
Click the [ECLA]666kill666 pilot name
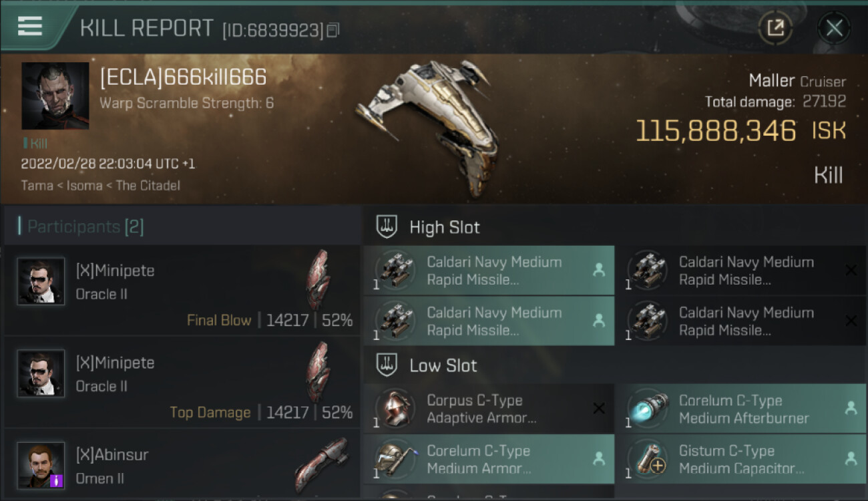tap(183, 77)
